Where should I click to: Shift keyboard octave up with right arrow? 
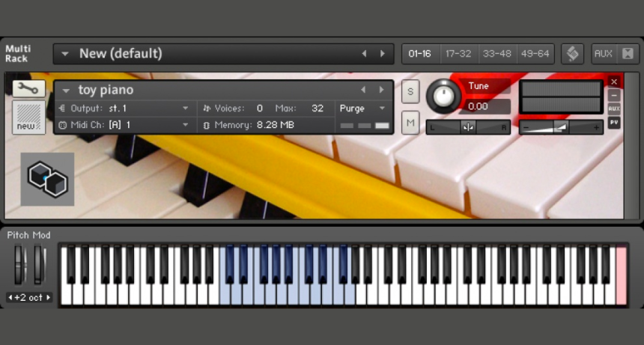tap(49, 298)
